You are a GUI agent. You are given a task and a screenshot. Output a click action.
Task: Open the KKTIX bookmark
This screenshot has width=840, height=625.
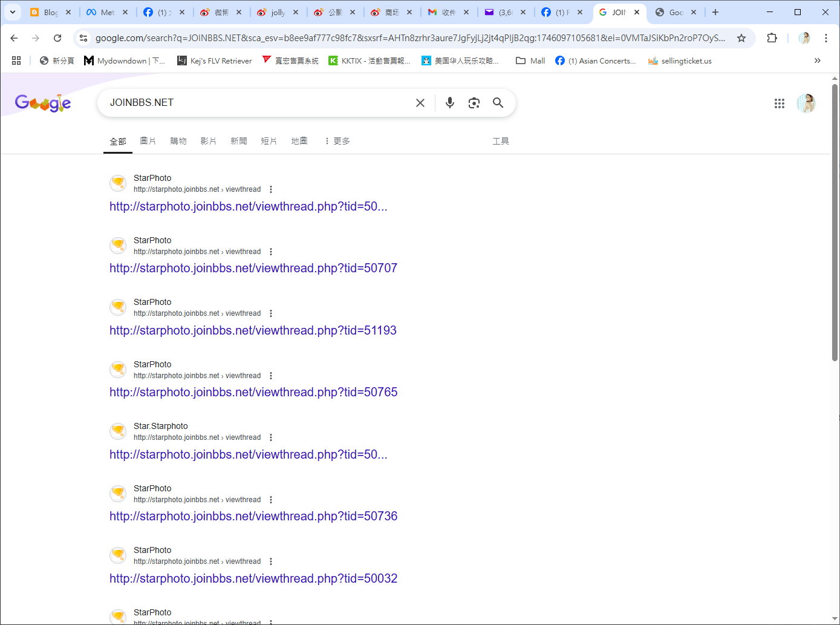370,61
